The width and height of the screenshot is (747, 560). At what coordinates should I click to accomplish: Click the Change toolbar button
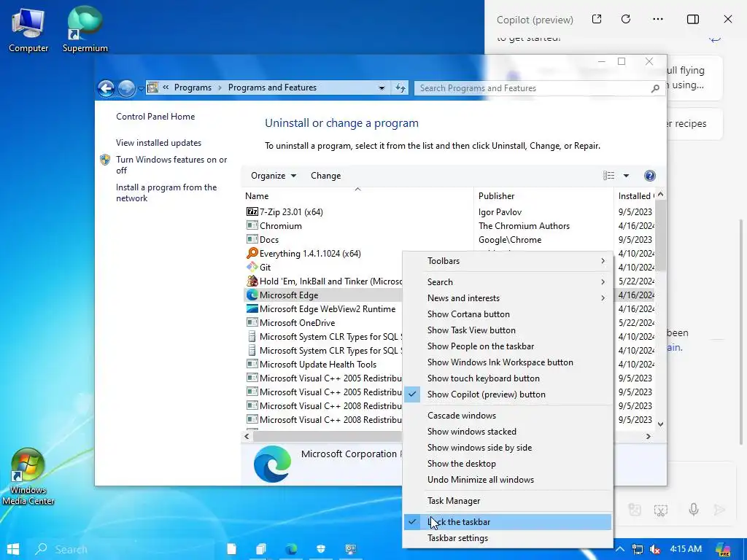pos(326,176)
